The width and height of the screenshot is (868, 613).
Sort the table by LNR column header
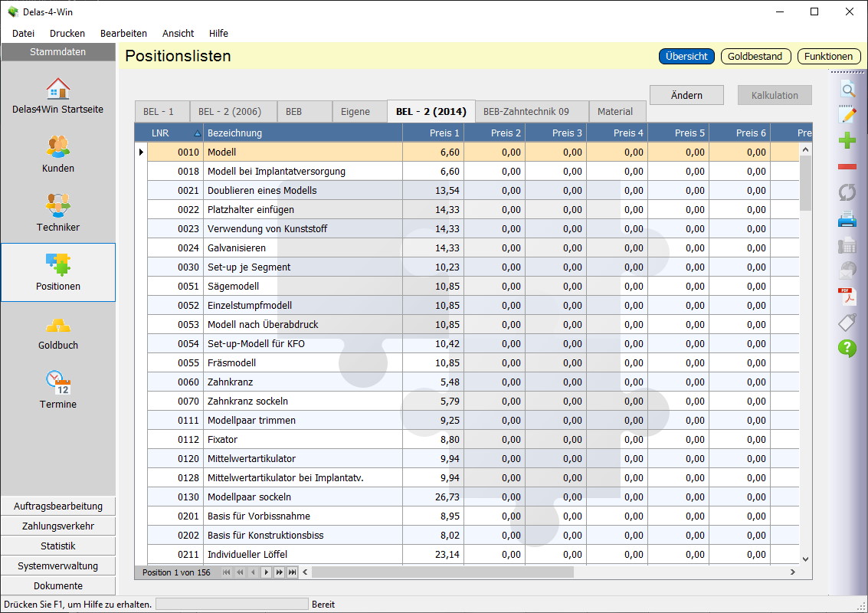pyautogui.click(x=166, y=133)
